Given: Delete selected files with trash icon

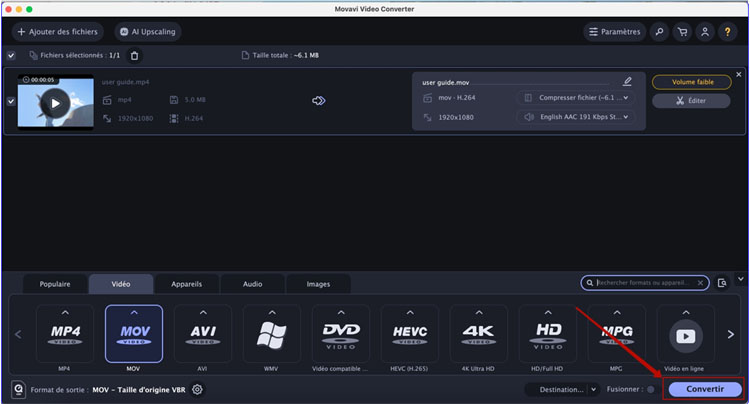Looking at the screenshot, I should pyautogui.click(x=135, y=55).
